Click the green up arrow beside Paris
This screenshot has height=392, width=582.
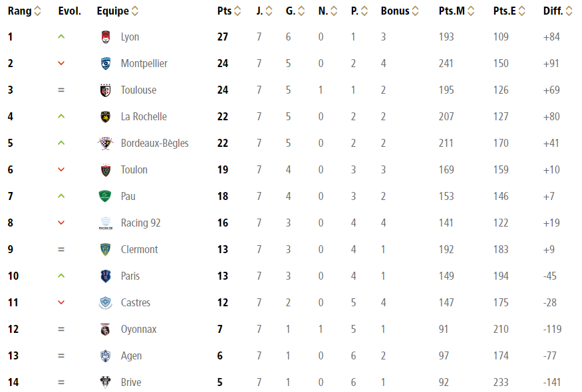pyautogui.click(x=61, y=276)
